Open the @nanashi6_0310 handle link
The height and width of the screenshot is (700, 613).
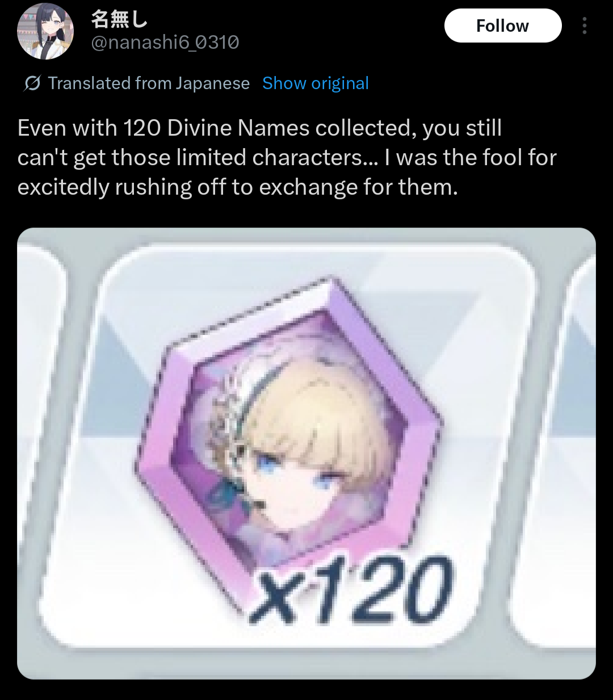pos(165,43)
